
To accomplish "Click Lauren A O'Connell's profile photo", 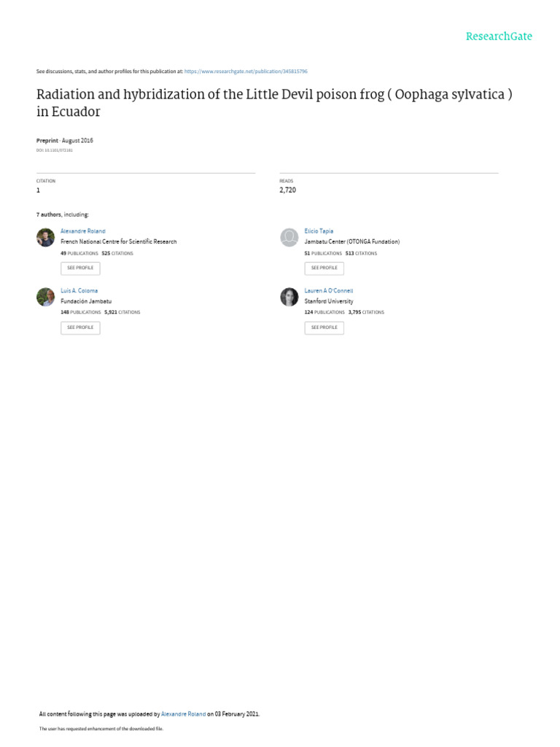I will (289, 297).
